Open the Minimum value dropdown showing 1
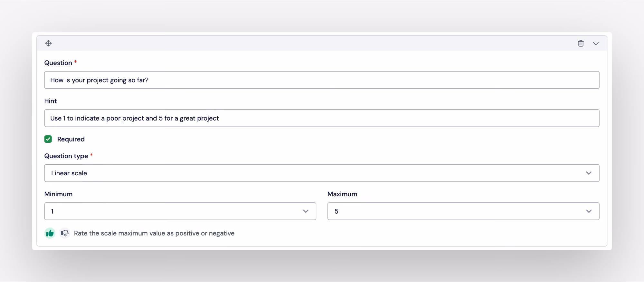The height and width of the screenshot is (282, 644). pos(180,211)
